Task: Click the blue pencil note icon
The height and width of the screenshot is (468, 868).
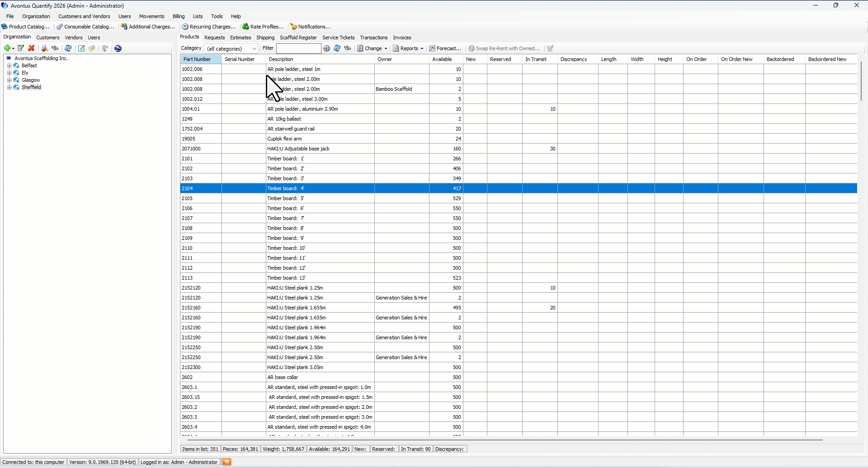Action: (x=81, y=48)
